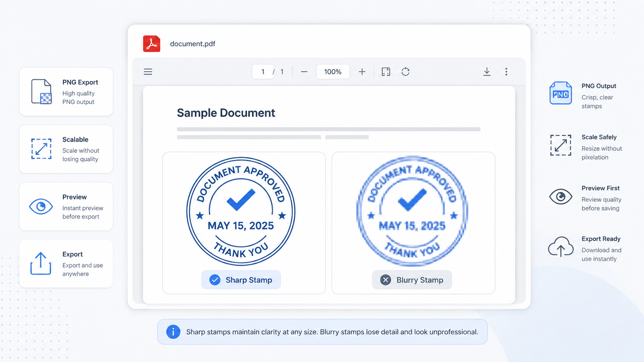644x362 pixels.
Task: Click the Export Ready cloud upload icon
Action: pos(560,247)
